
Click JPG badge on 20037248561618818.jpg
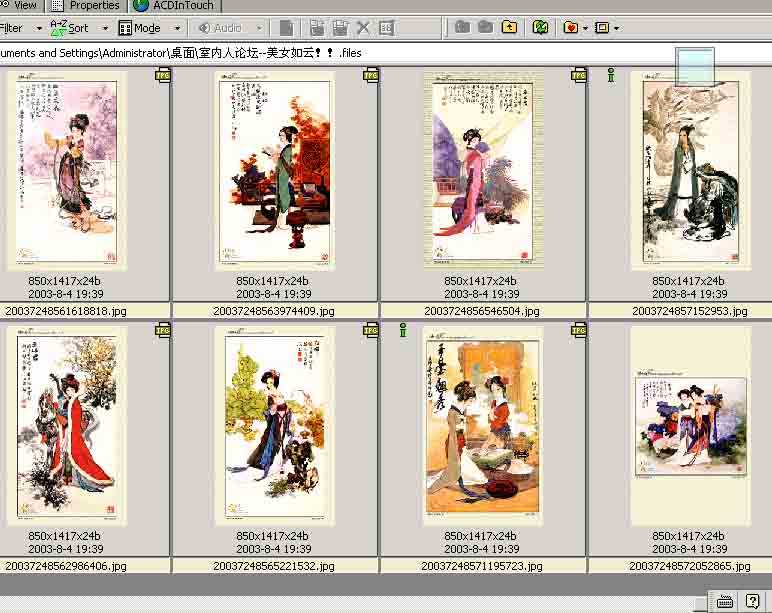point(163,75)
